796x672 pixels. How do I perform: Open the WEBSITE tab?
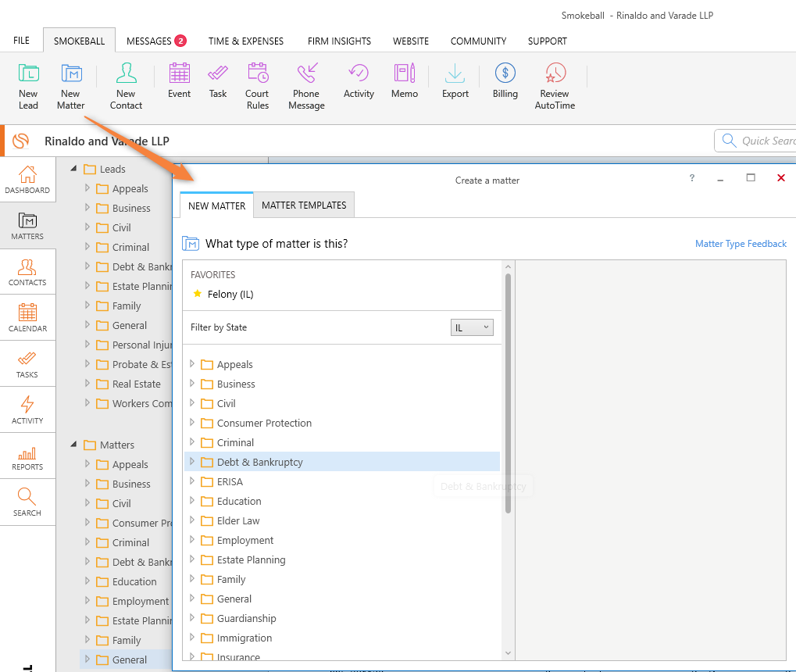411,41
